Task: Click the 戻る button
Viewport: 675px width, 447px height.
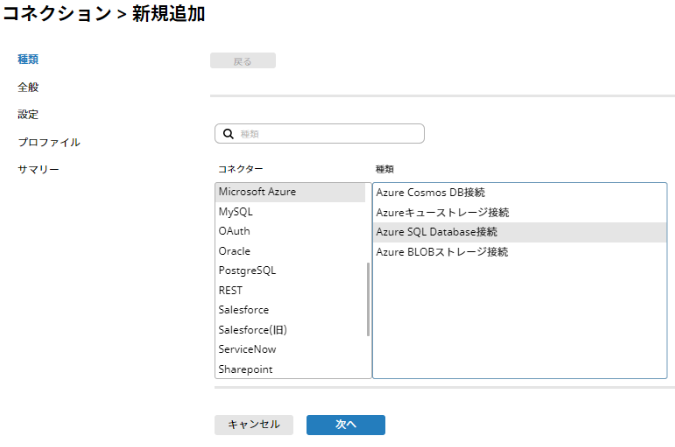Action: point(243,61)
